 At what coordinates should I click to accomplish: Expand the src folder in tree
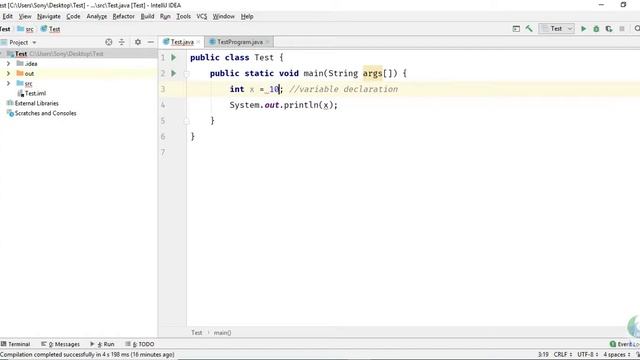[8, 83]
